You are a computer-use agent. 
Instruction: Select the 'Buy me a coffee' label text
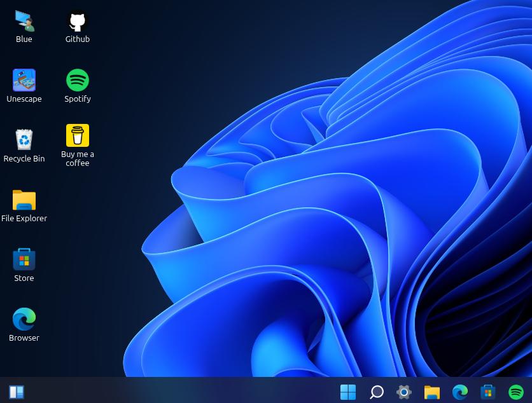pos(78,158)
